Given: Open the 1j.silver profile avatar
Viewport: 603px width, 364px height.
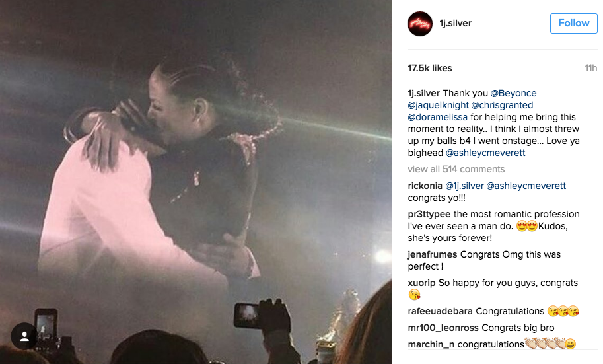Looking at the screenshot, I should 420,24.
